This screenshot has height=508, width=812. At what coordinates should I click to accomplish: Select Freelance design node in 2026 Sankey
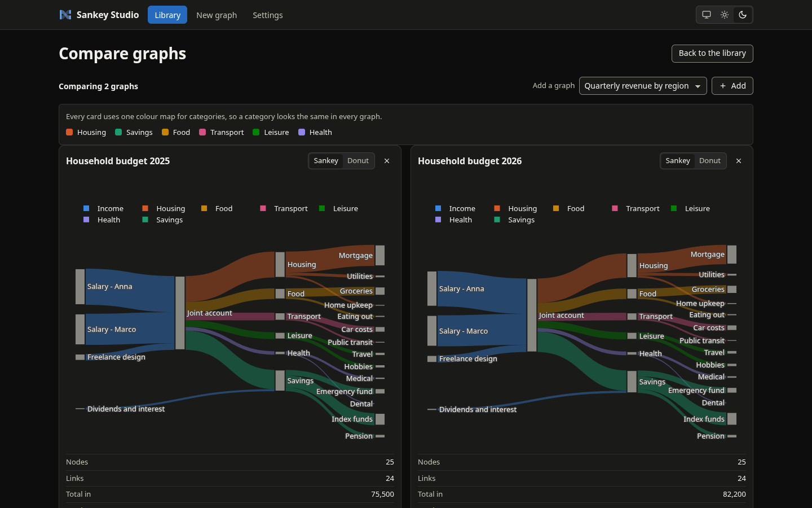click(x=432, y=359)
